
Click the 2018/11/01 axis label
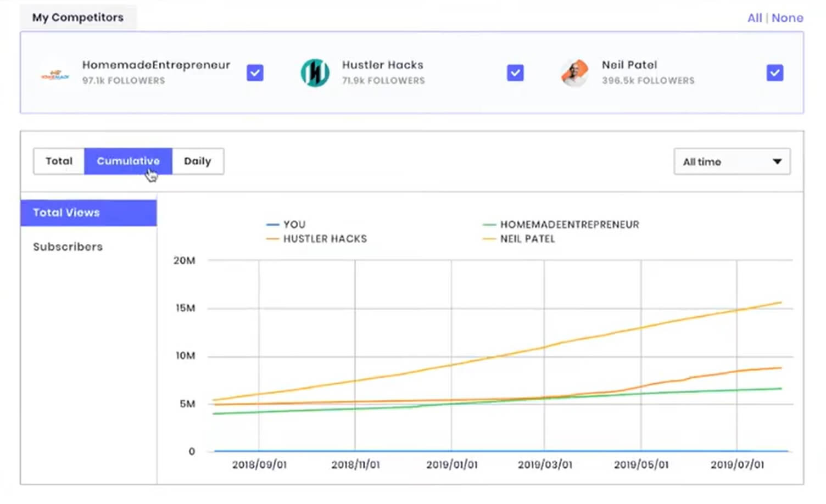click(x=355, y=464)
